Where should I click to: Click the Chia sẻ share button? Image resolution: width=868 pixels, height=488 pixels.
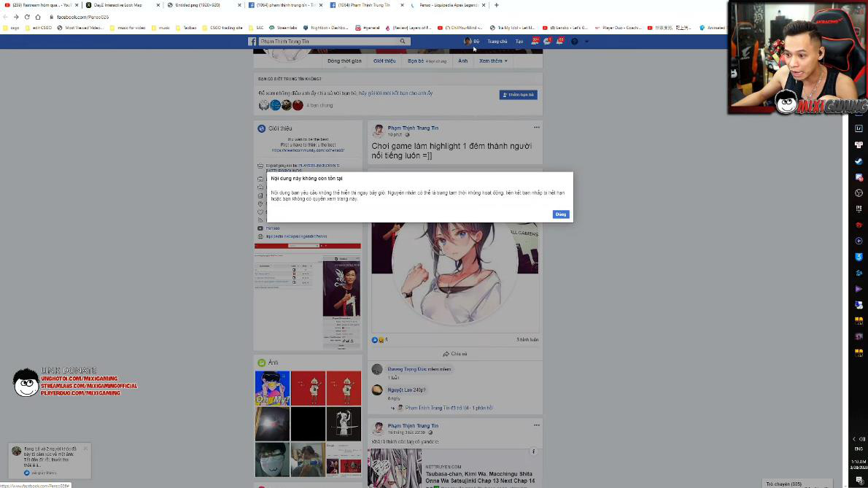coord(455,354)
